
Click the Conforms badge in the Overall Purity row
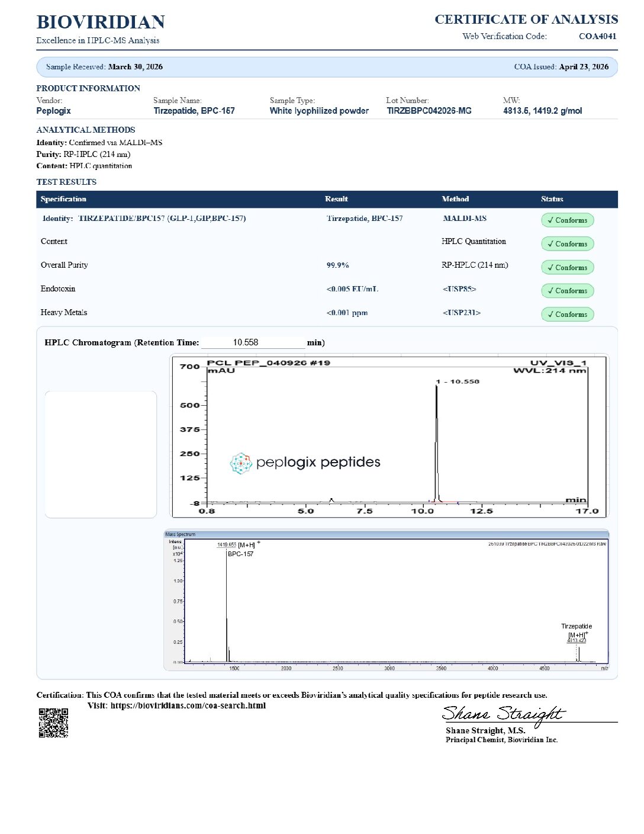567,268
